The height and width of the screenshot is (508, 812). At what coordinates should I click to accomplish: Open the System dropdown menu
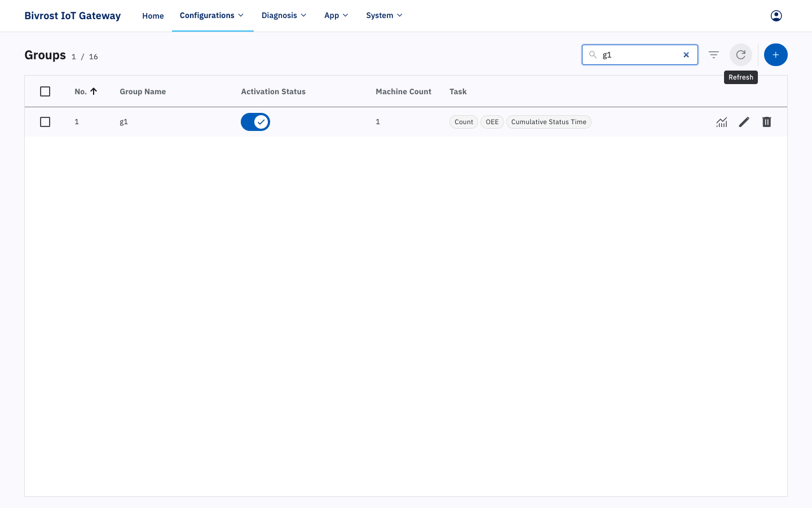click(x=384, y=15)
